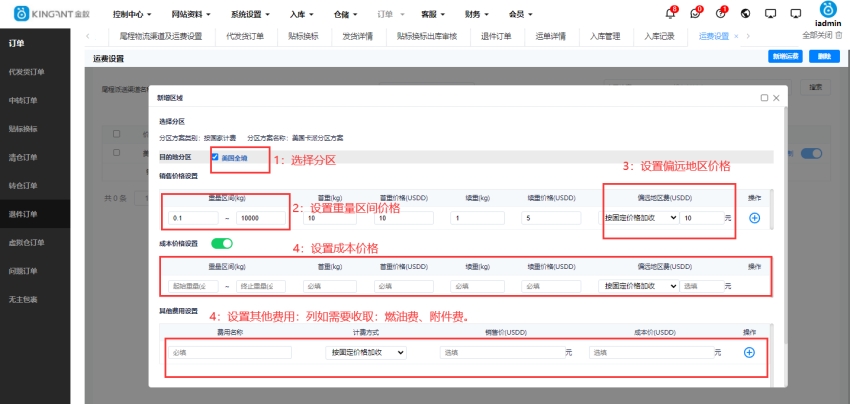The image size is (851, 404).
Task: Toggle the 成本价格设置 switch off
Action: (x=221, y=243)
